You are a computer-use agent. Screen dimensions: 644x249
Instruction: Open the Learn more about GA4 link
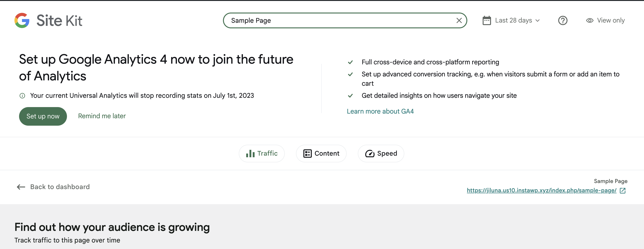pos(380,111)
